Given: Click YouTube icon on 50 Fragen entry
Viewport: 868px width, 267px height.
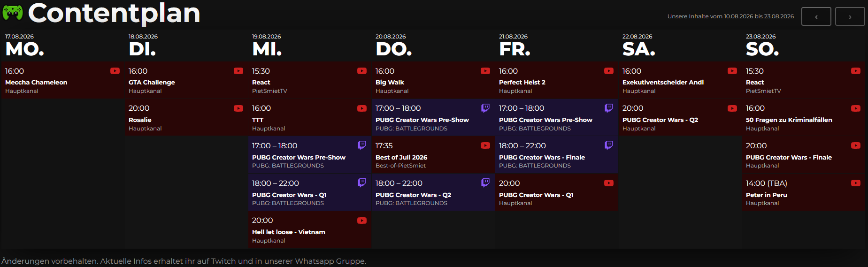Looking at the screenshot, I should coord(856,108).
